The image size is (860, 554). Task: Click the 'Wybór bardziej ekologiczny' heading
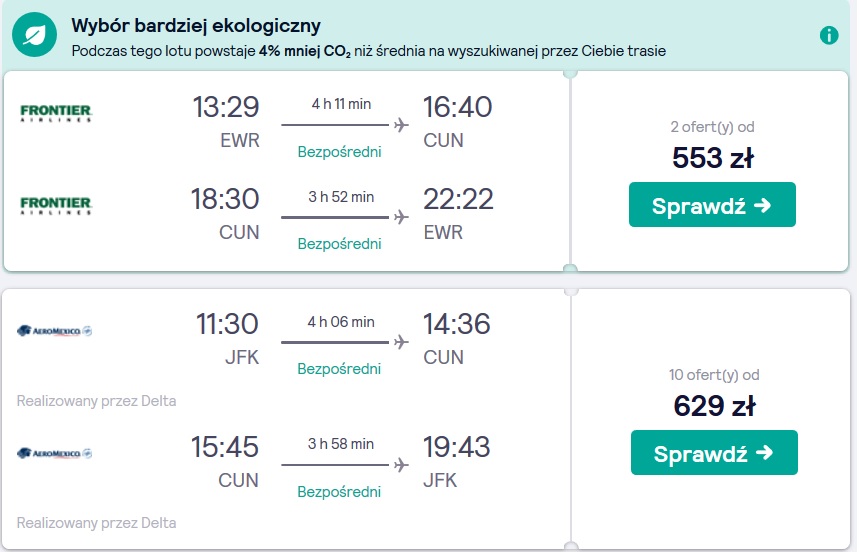pyautogui.click(x=196, y=26)
